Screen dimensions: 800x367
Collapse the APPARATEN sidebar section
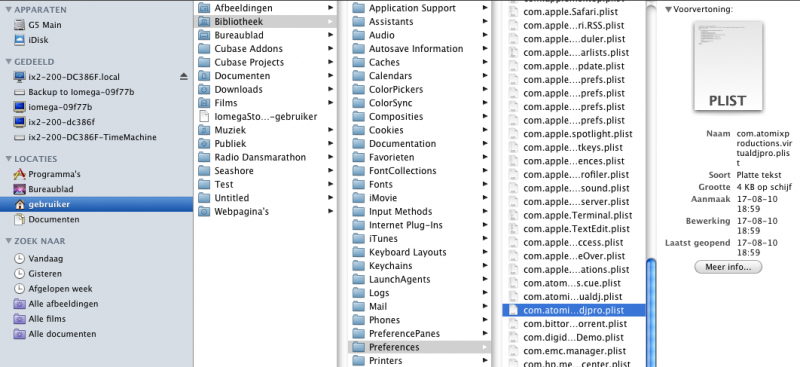coord(9,10)
